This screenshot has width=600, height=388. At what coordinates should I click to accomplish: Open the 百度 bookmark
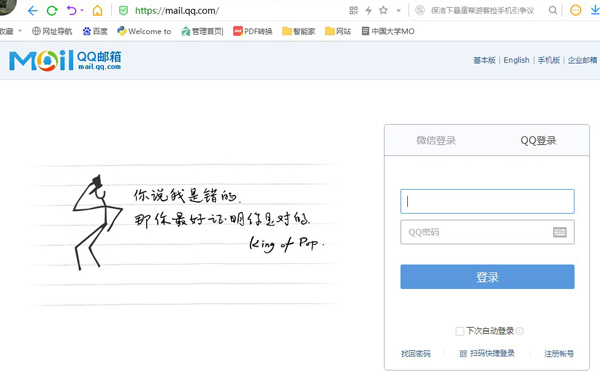[95, 31]
